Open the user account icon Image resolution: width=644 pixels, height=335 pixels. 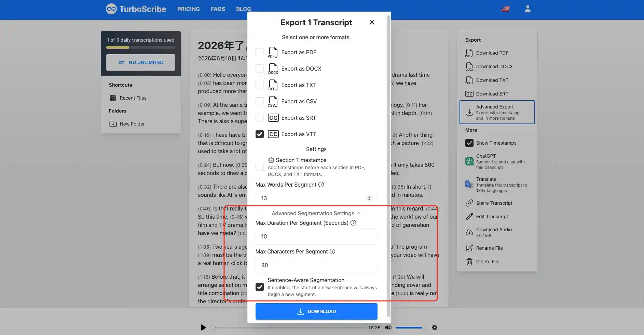click(527, 9)
